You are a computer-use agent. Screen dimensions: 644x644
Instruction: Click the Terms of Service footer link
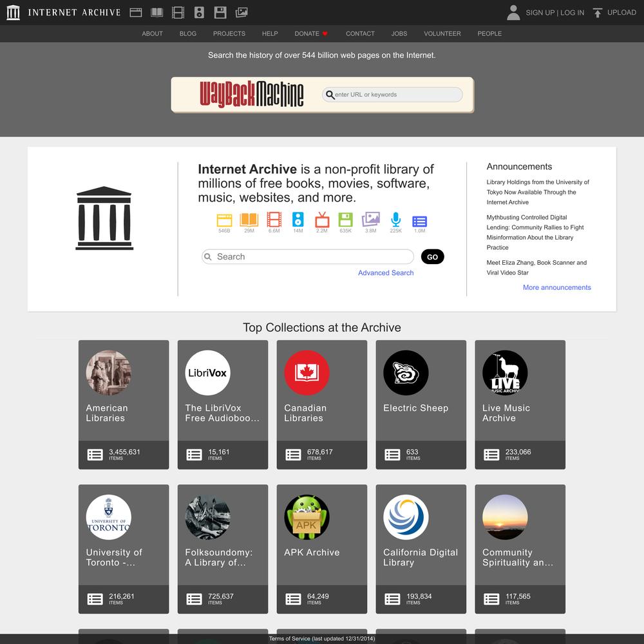pos(322,639)
